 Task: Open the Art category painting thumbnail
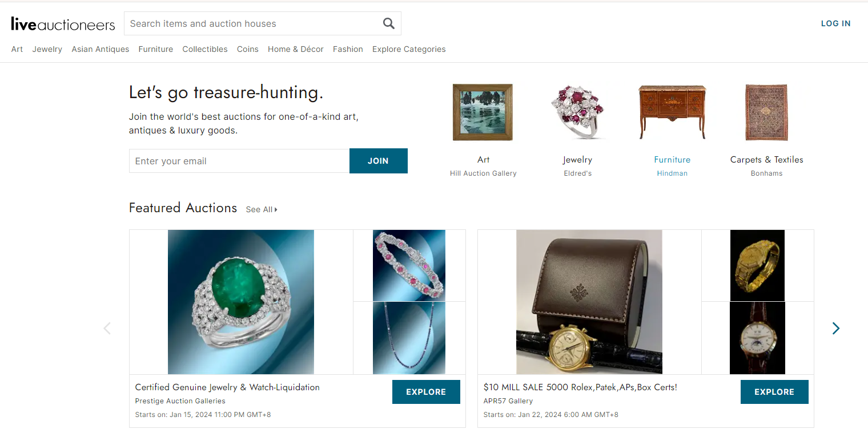pos(483,112)
